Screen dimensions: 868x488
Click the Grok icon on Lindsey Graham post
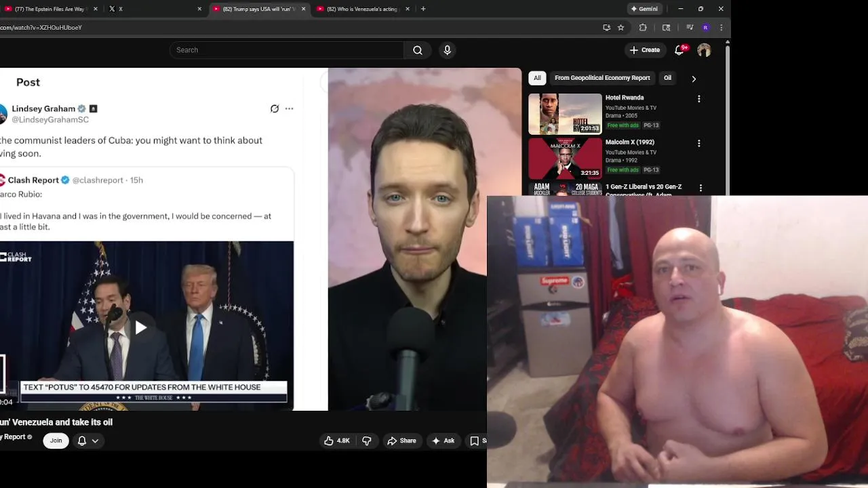(x=275, y=108)
